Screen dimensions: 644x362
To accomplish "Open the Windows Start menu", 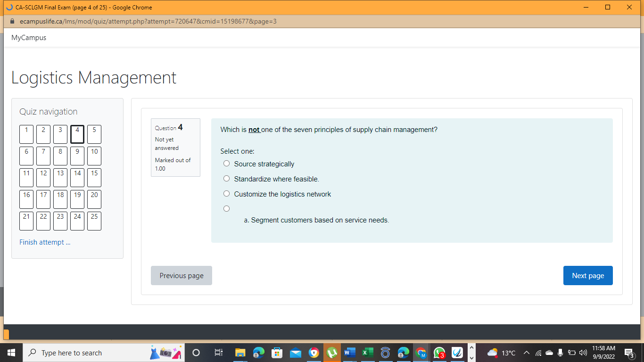I will 10,353.
